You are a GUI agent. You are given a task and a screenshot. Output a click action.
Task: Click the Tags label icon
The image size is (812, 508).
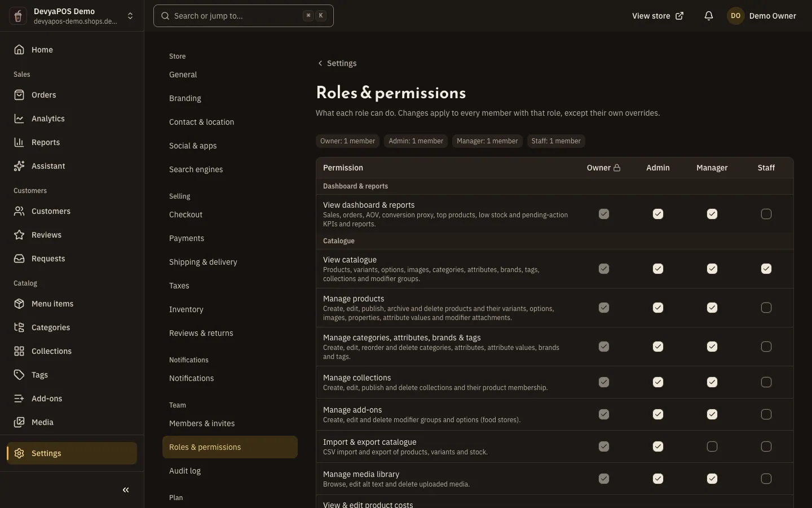coord(19,375)
